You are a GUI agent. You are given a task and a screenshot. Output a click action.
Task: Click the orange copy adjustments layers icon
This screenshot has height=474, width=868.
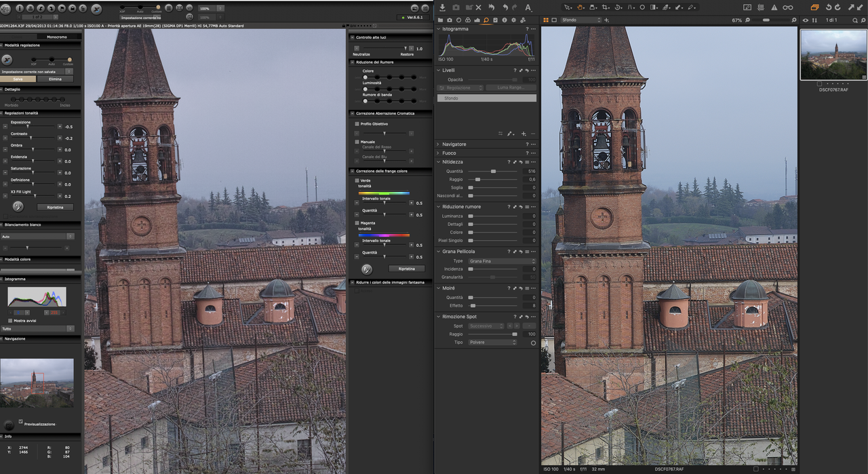[x=815, y=7]
